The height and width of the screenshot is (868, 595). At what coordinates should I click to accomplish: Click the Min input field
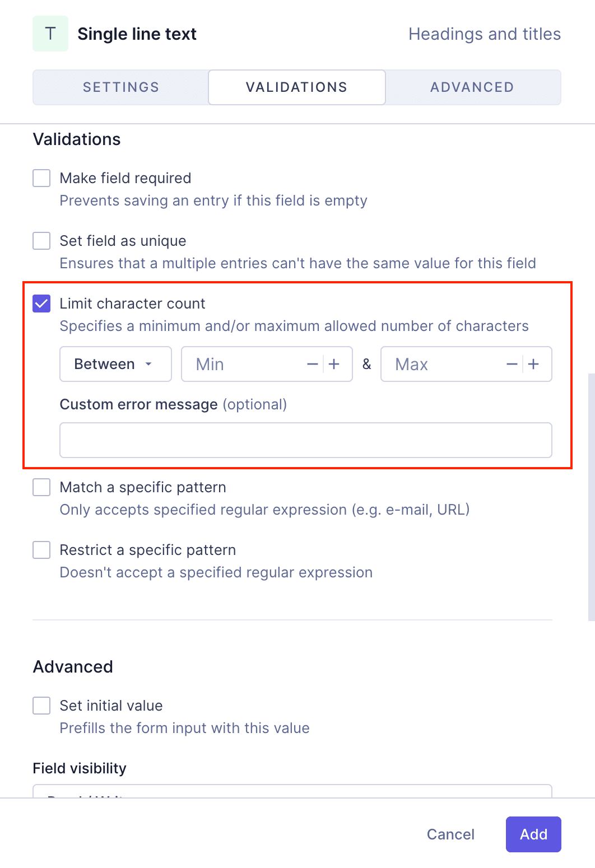pyautogui.click(x=241, y=364)
